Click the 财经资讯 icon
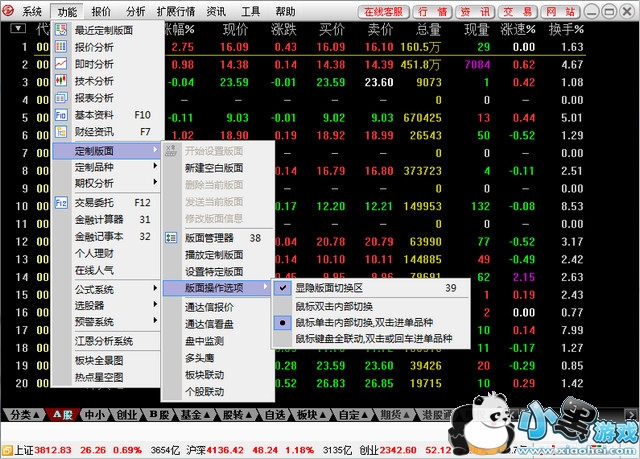This screenshot has height=459, width=640. [61, 131]
